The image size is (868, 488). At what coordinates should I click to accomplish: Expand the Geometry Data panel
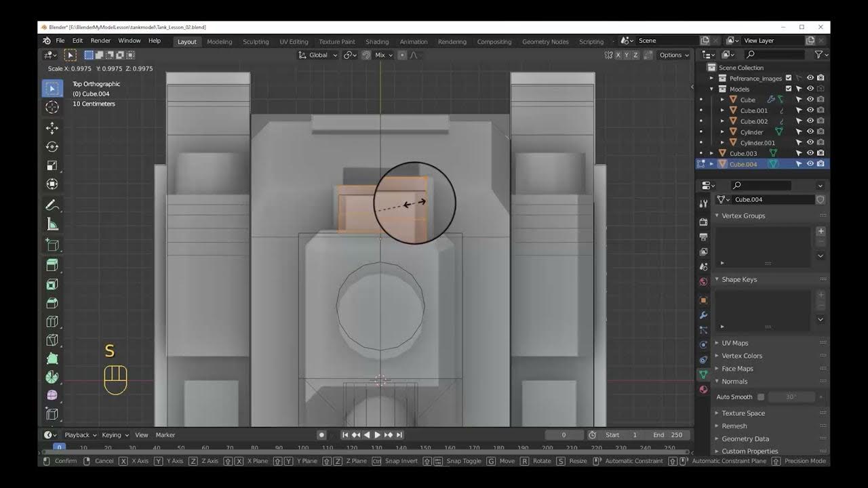pos(745,439)
